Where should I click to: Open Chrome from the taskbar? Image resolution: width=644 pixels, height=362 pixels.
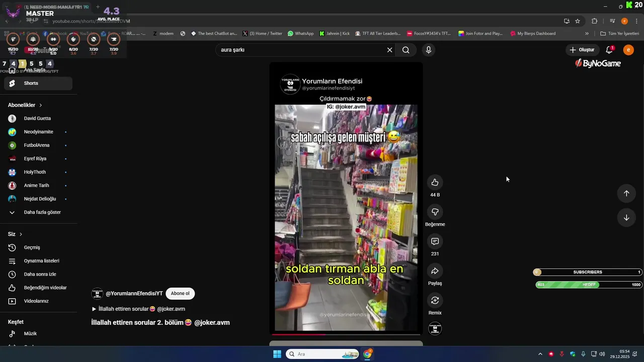367,354
